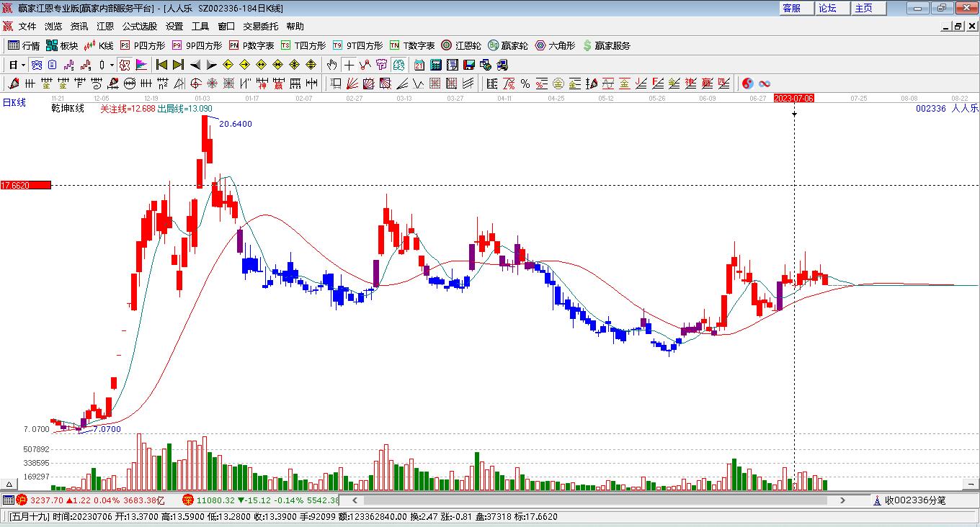Viewport: 980px width, 527px height.
Task: Select the hand pan tool
Action: 331,65
